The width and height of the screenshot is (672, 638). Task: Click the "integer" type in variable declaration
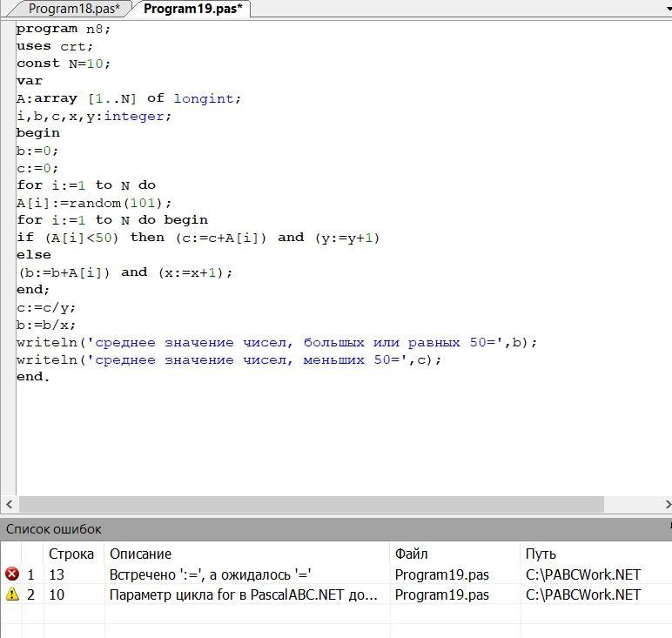click(x=134, y=116)
